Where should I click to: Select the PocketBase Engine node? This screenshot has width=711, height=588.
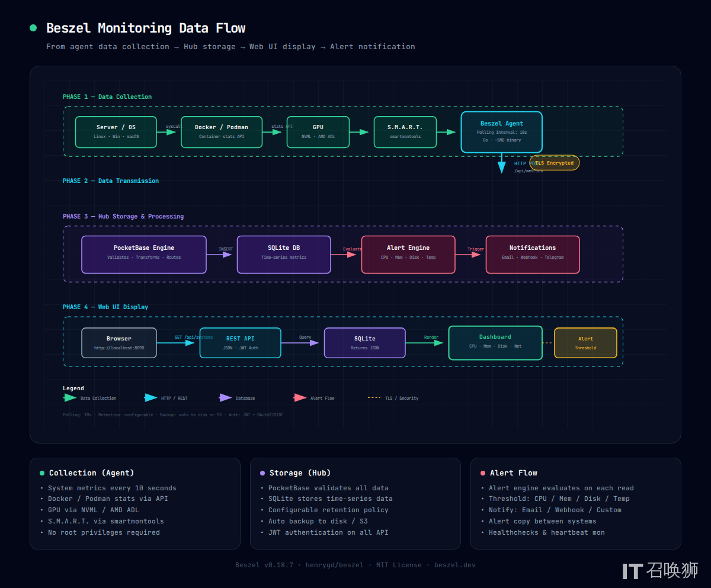pyautogui.click(x=144, y=255)
